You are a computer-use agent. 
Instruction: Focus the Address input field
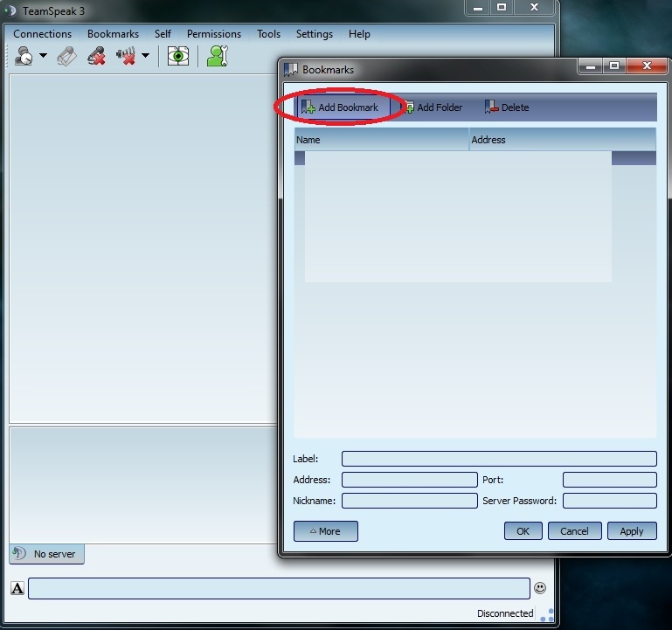(409, 480)
